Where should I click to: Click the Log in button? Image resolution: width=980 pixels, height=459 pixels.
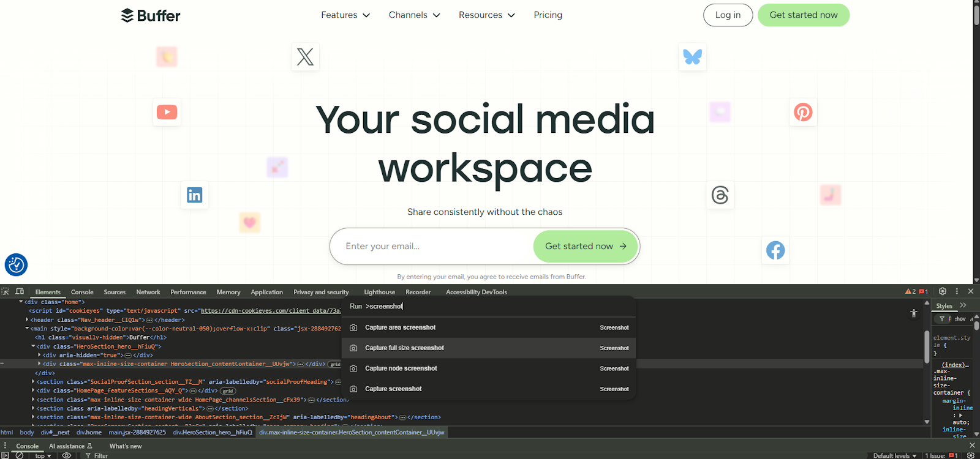click(x=728, y=15)
